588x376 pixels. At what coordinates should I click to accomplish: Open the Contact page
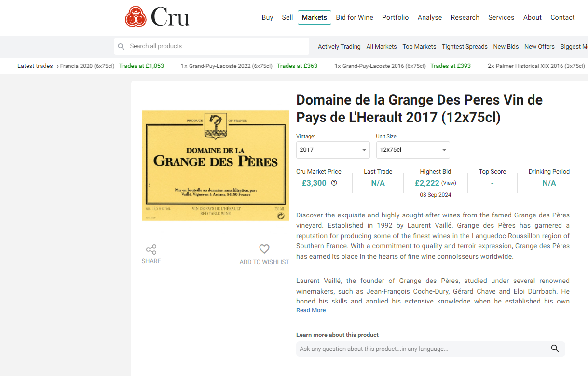tap(562, 17)
